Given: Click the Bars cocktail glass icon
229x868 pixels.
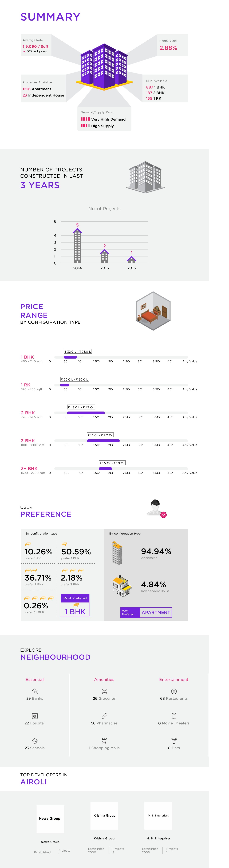Looking at the screenshot, I should tap(174, 741).
